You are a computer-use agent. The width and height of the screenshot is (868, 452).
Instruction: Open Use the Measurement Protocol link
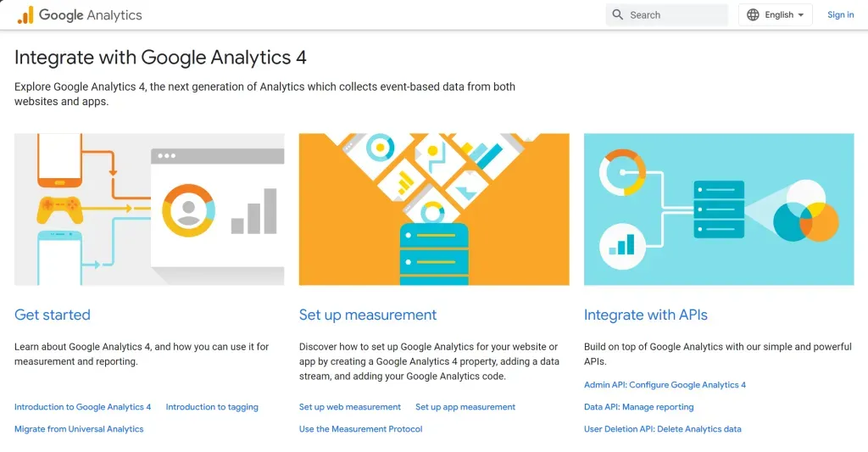(x=360, y=429)
